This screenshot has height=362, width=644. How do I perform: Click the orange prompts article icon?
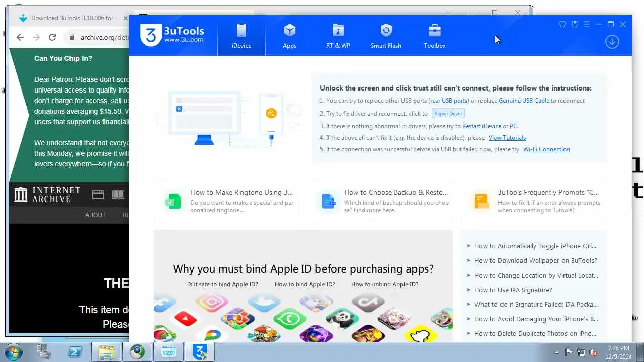(x=481, y=201)
